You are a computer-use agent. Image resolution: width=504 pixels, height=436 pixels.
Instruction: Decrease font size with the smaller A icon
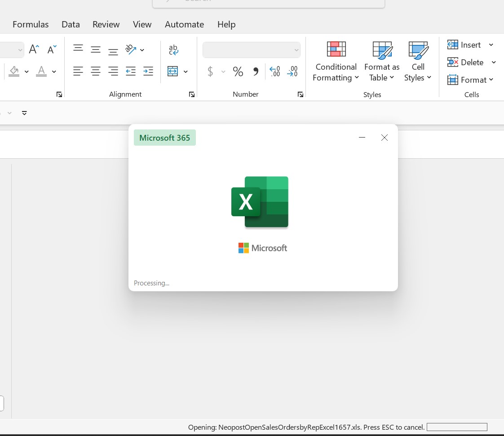52,49
